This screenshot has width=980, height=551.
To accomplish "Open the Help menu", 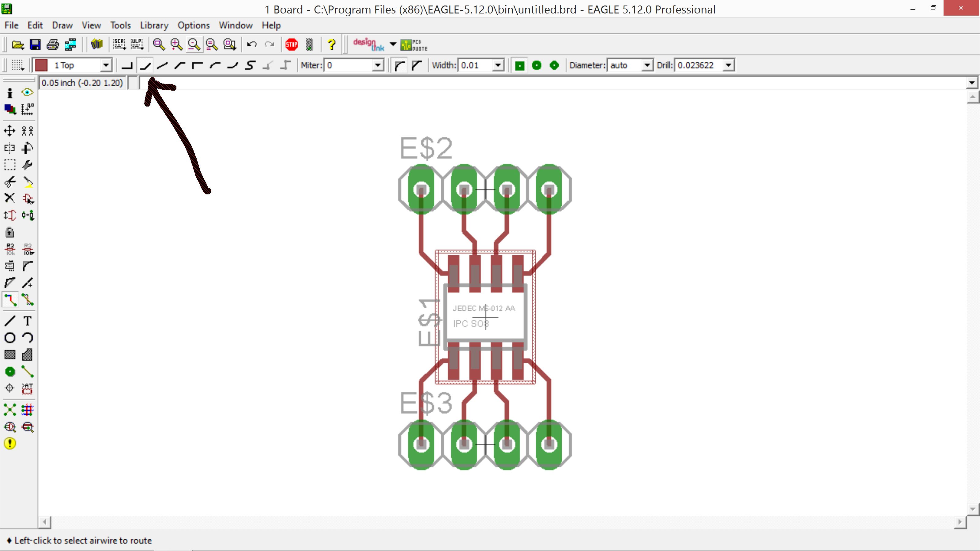I will coord(271,25).
